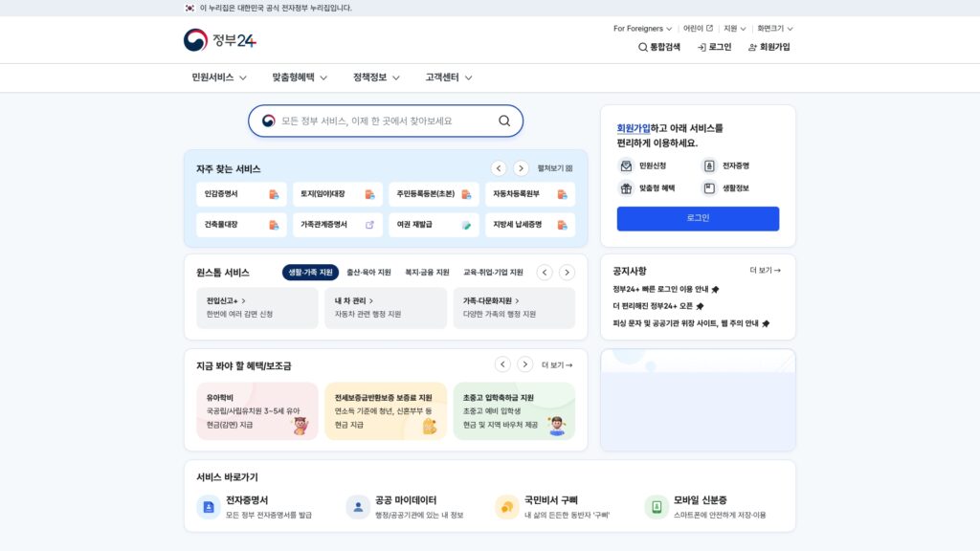The width and height of the screenshot is (980, 551).
Task: Open the 전세보증금반환보증 보증료 지원 card
Action: 386,411
